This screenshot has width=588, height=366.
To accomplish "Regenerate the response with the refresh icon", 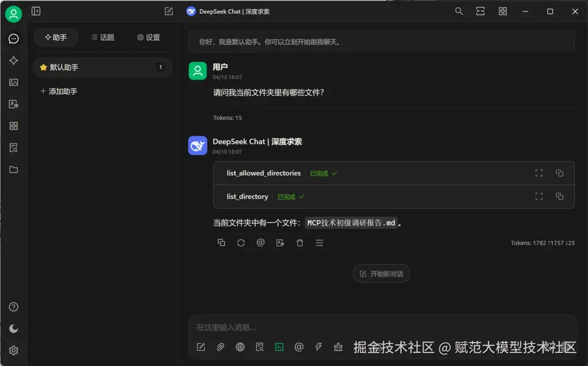I will (241, 243).
